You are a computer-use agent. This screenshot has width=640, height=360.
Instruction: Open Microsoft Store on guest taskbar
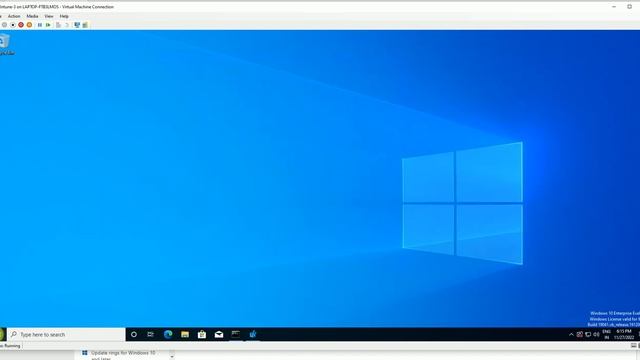click(x=202, y=334)
